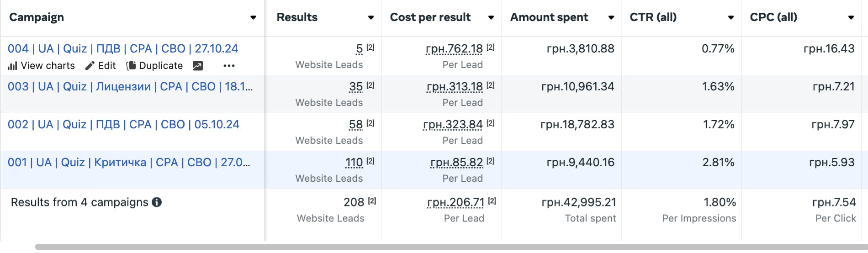Open the three-dot more options menu
This screenshot has height=253, width=868.
pos(229,66)
